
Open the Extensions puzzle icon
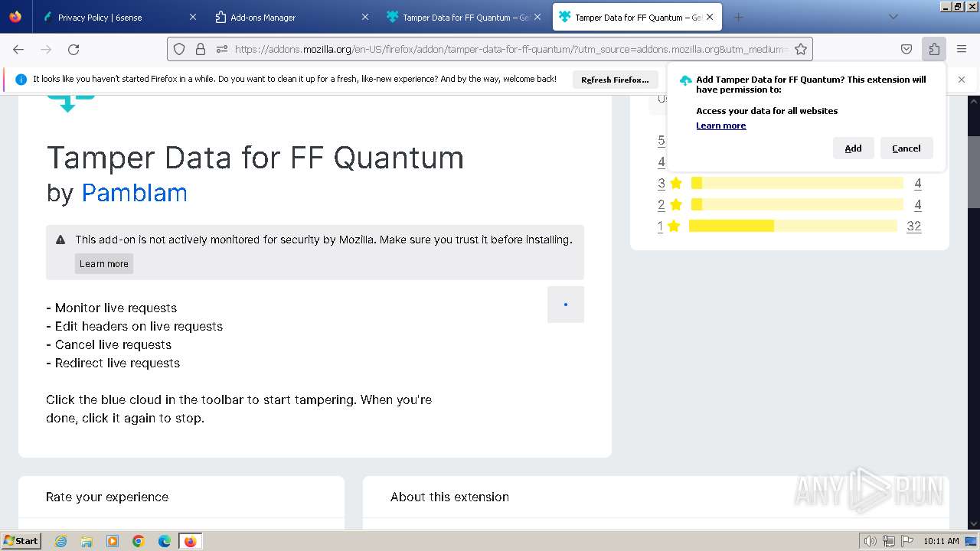click(934, 49)
